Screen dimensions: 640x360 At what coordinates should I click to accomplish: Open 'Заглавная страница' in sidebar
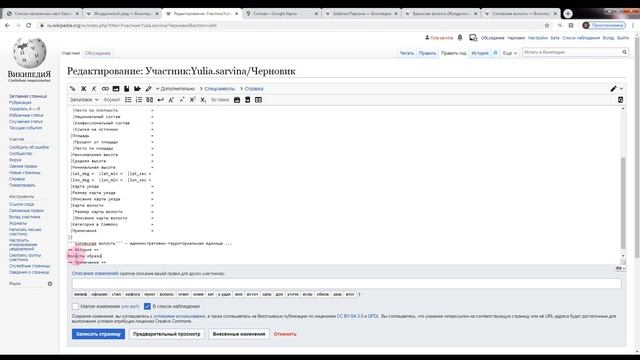(28, 96)
